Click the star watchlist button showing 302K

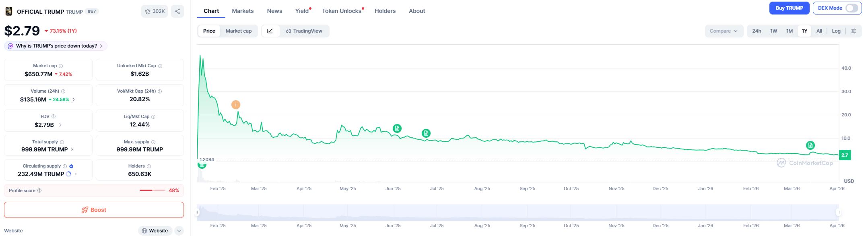[155, 11]
